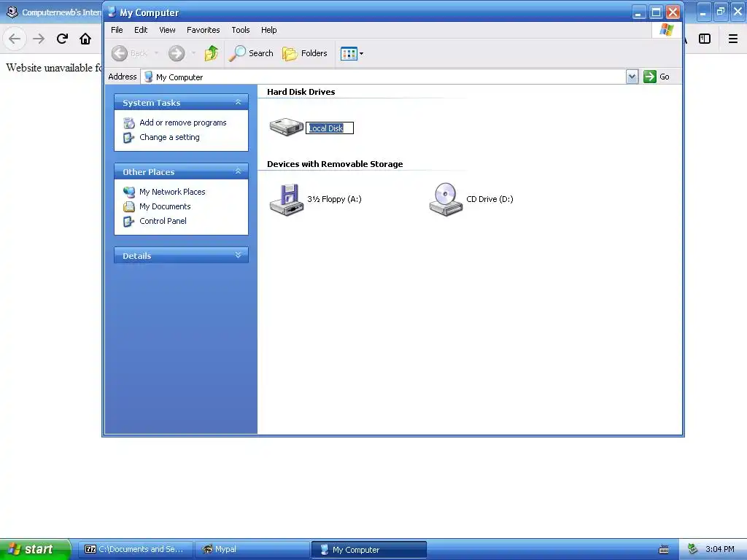
Task: Click the Local Disk rename text box
Action: tap(330, 128)
